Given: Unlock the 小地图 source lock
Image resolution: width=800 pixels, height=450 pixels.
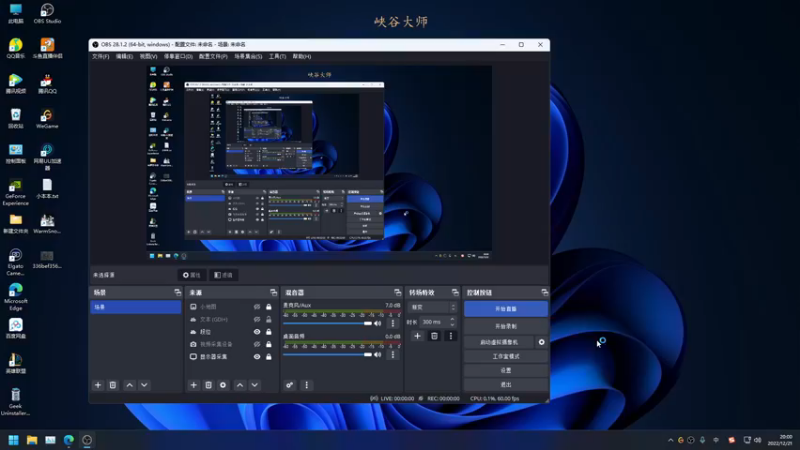Looking at the screenshot, I should [x=269, y=307].
